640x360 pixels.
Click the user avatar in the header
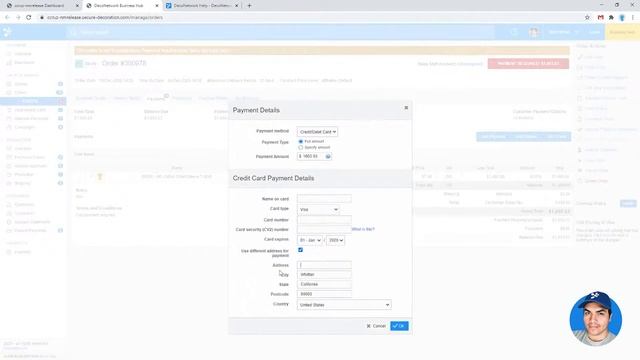pyautogui.click(x=533, y=32)
